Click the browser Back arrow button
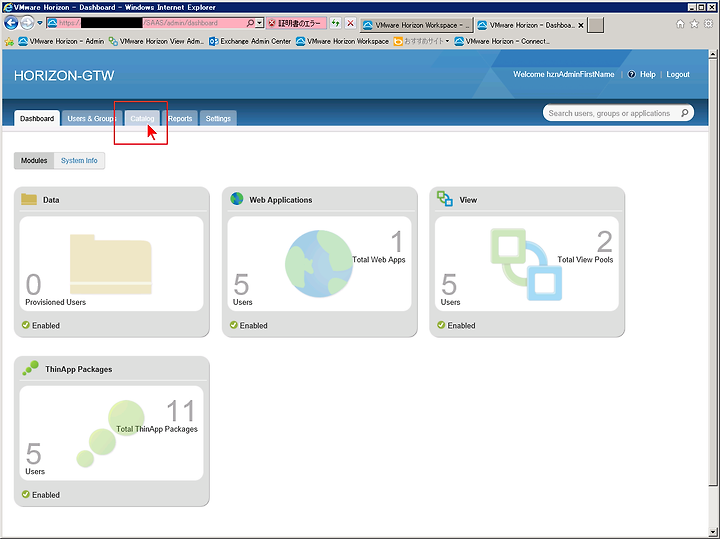The image size is (720, 539). (x=11, y=22)
